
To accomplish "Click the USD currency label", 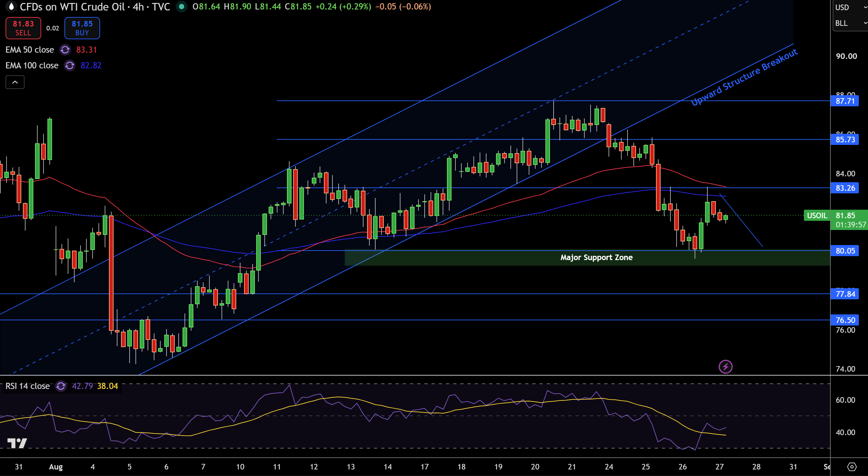I will (842, 7).
